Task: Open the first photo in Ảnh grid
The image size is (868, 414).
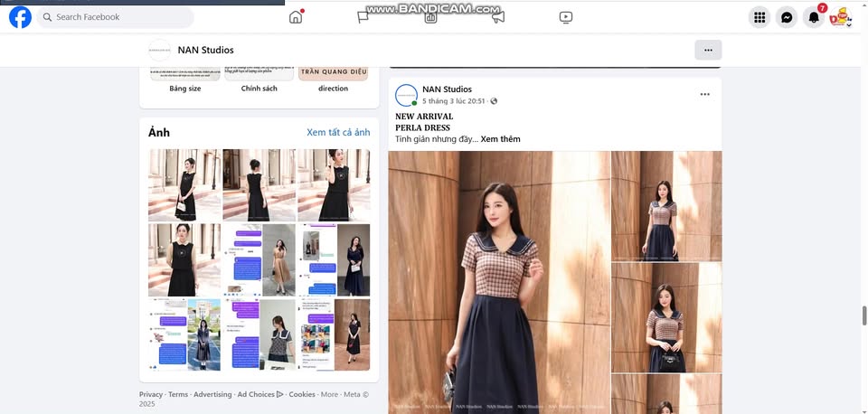Action: [184, 185]
